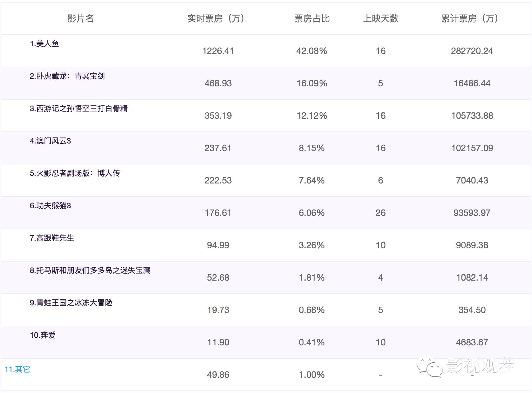Select the film title 3.西游记之孙悟空三打白骨精

79,109
